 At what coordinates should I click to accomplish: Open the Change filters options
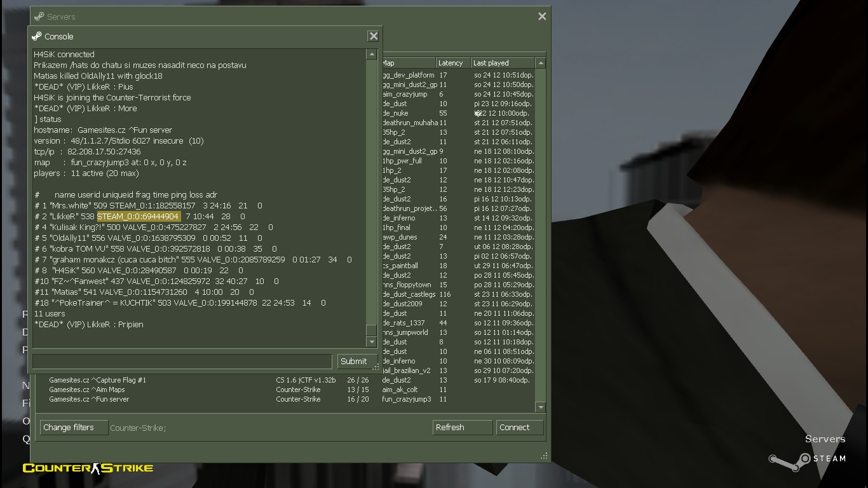coord(74,428)
